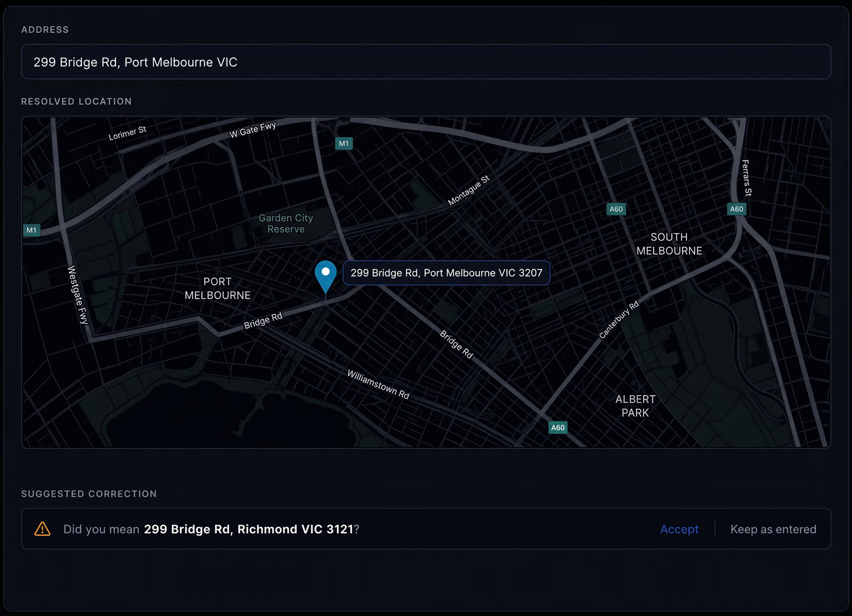Screen dimensions: 852x616
Task: Click the 'RESOLVED LOCATION' heading
Action: [x=77, y=101]
